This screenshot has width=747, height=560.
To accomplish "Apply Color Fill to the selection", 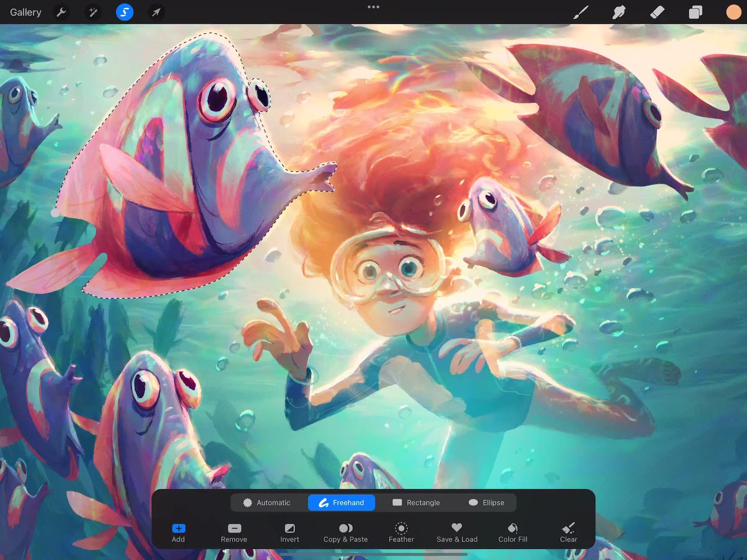I will tap(512, 533).
